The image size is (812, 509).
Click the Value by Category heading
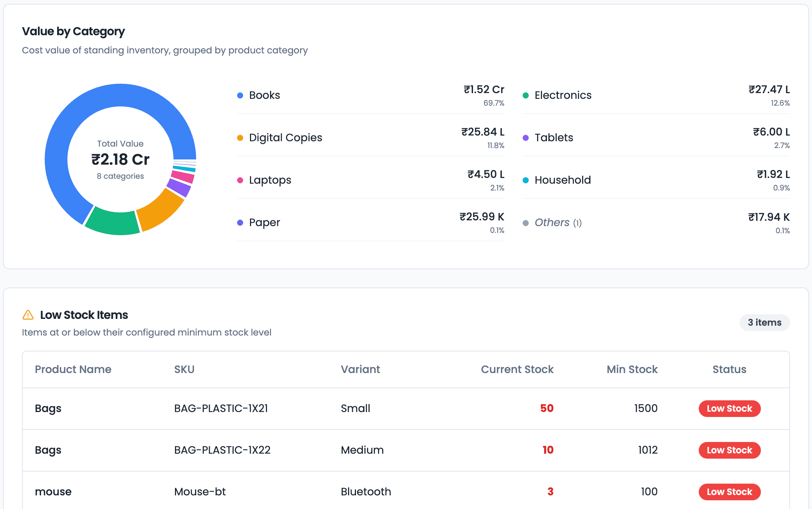73,31
